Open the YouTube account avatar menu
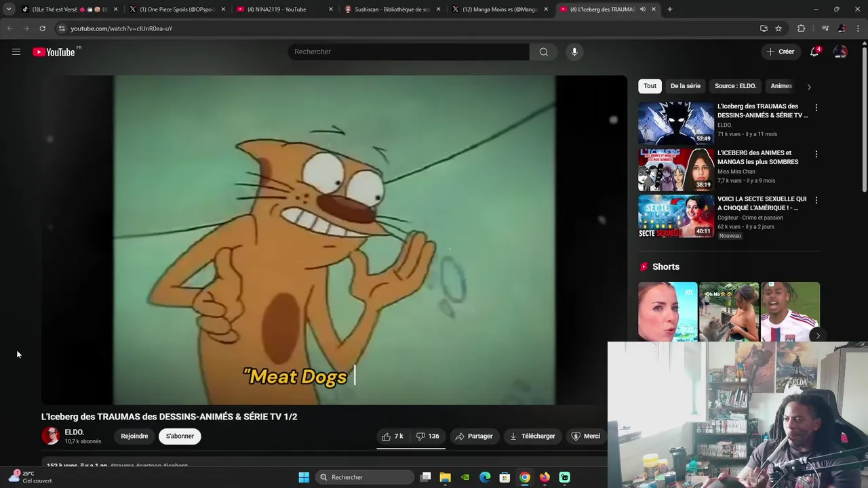The height and width of the screenshot is (488, 868). (840, 52)
